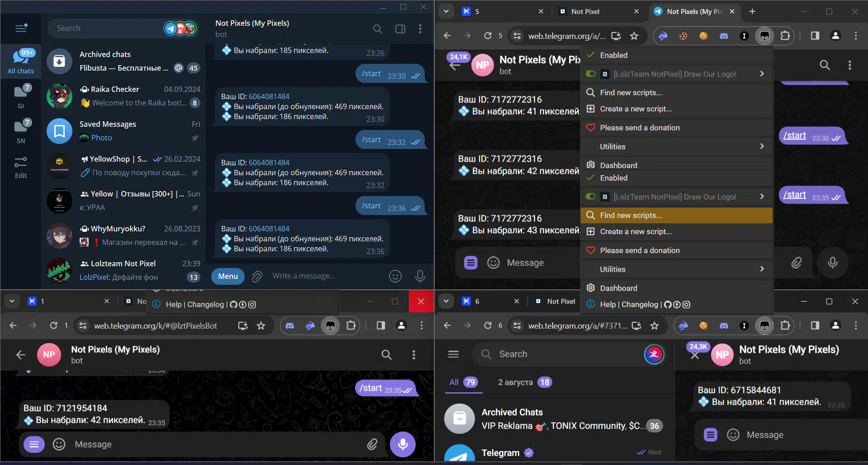Open the GI chat folder in Telegram Desktop
Screen dimensions: 868x465
(x=21, y=96)
